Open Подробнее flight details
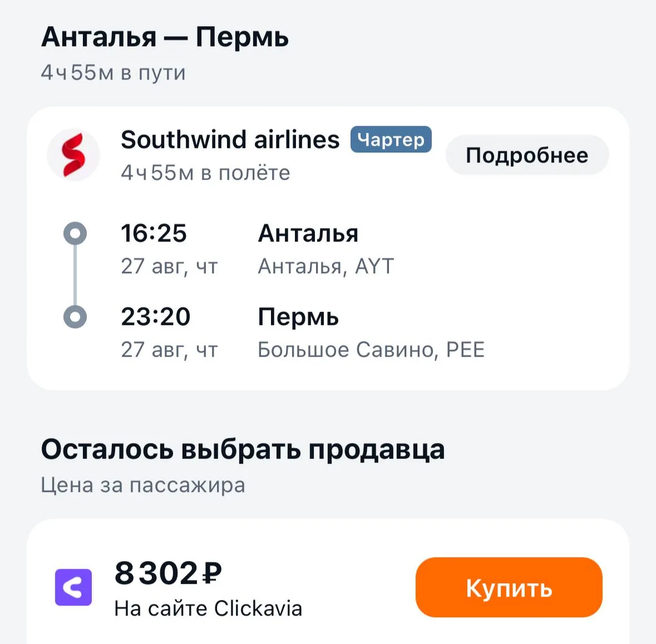 527,155
